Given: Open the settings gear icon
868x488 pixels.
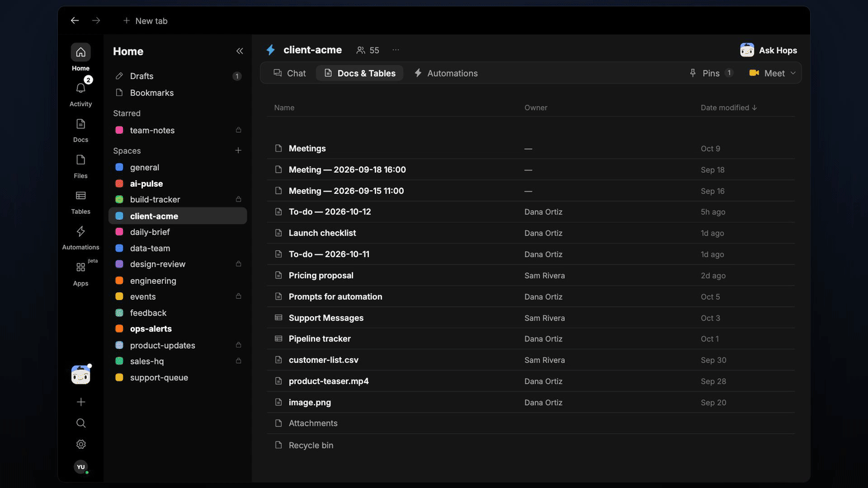Looking at the screenshot, I should click(81, 444).
